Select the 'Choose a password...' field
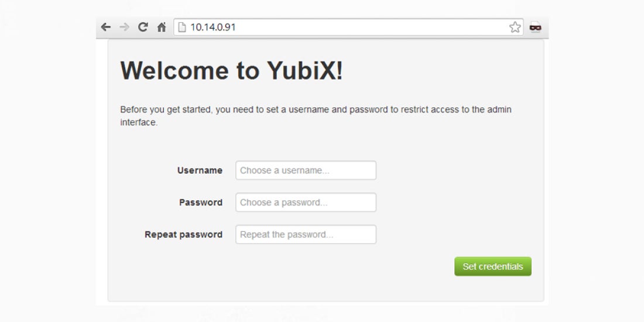Image resolution: width=644 pixels, height=322 pixels. click(x=306, y=203)
